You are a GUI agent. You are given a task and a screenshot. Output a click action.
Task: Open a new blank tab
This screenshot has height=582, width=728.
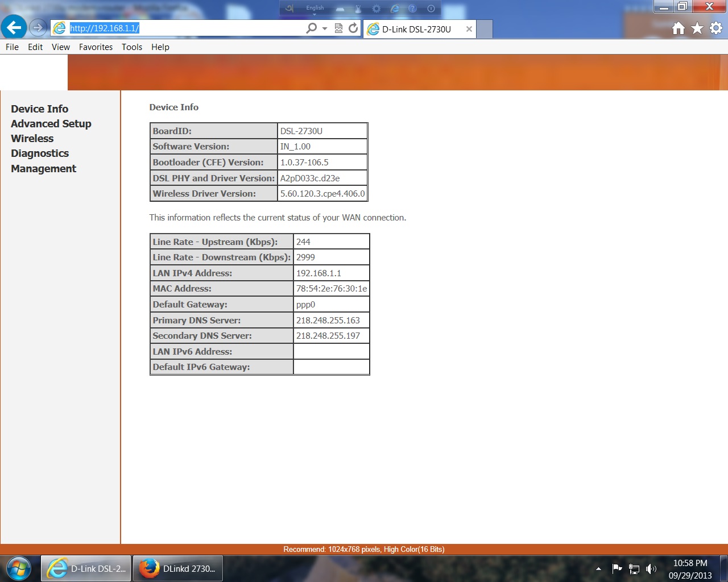click(485, 29)
